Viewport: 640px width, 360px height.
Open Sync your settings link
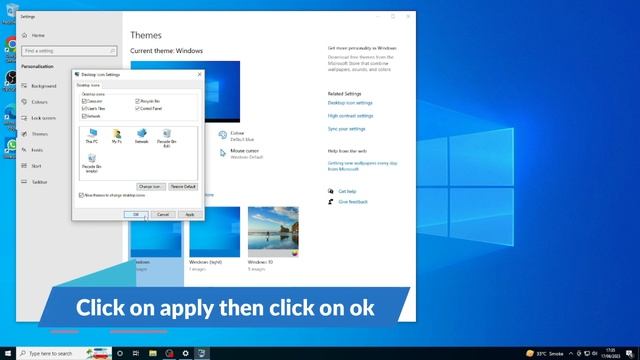346,129
